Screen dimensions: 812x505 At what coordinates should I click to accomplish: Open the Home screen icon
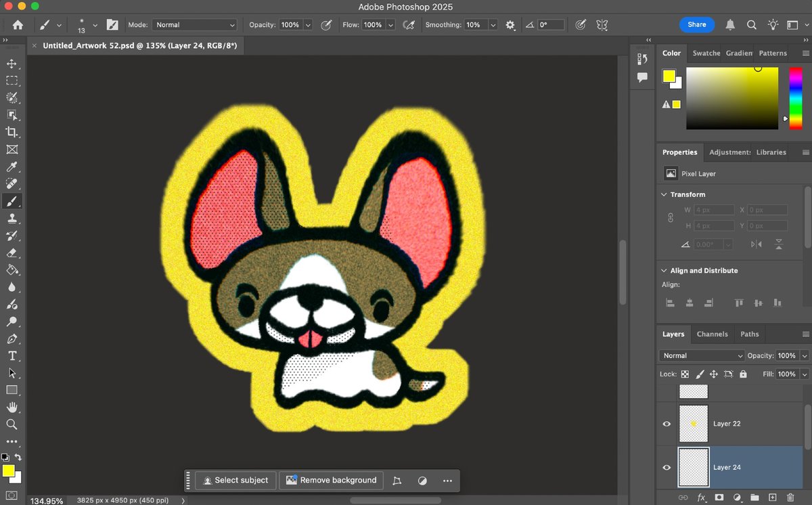(18, 24)
